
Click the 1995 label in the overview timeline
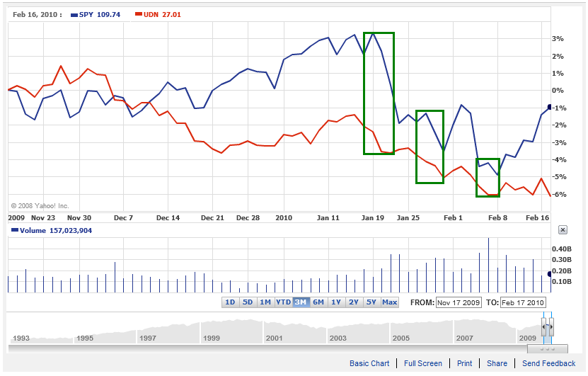tap(85, 338)
